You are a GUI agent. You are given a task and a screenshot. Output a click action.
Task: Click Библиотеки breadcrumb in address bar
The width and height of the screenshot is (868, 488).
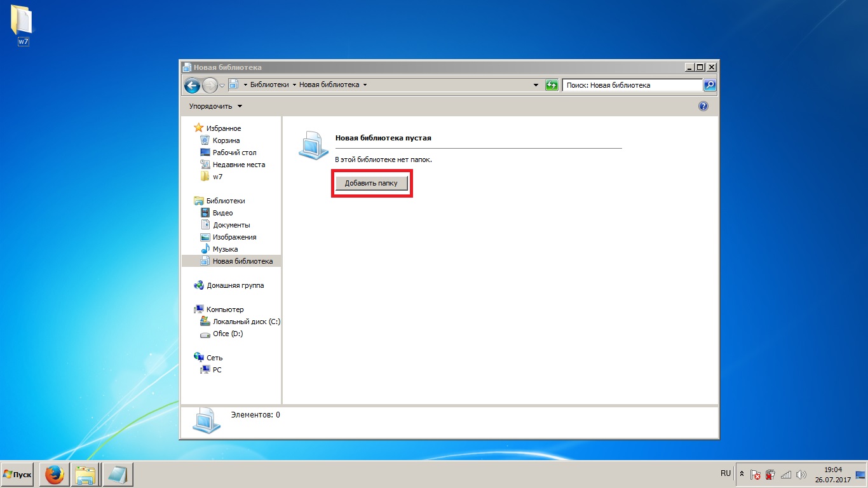click(269, 85)
